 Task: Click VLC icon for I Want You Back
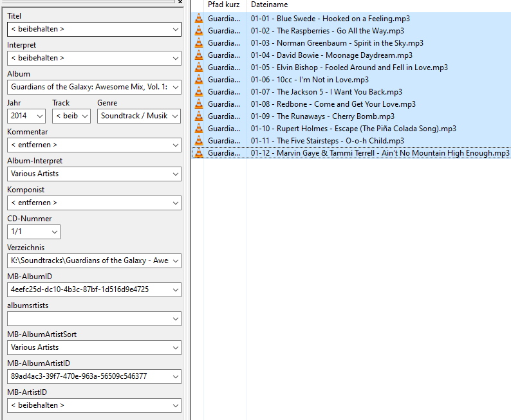[199, 92]
